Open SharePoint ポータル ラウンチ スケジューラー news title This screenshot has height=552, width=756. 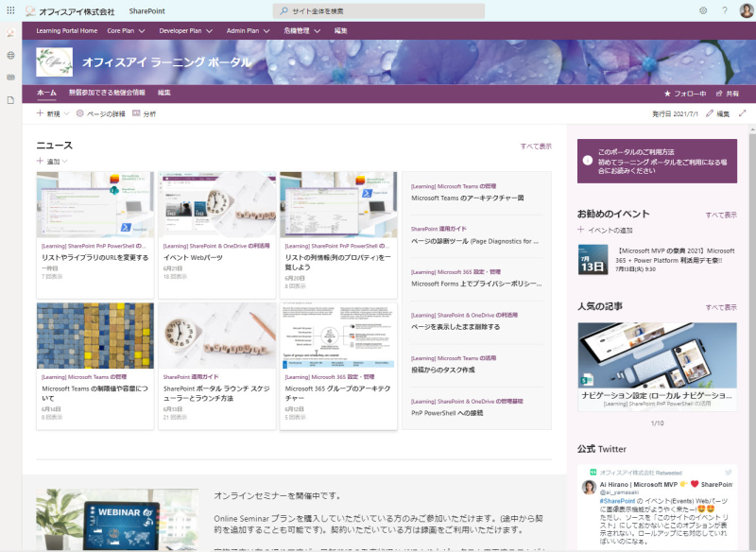(x=216, y=393)
